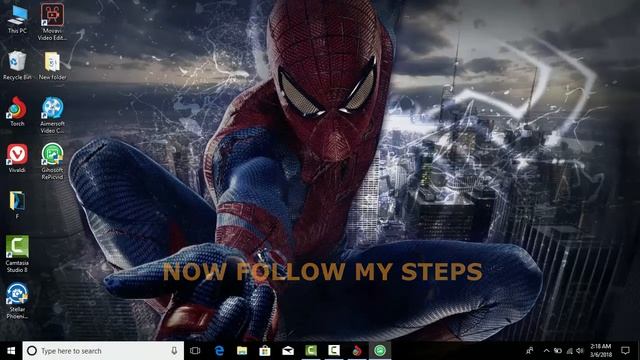Switch to white Camtasia recorder taskbar app
Viewport: 640px width, 360px height.
[334, 351]
